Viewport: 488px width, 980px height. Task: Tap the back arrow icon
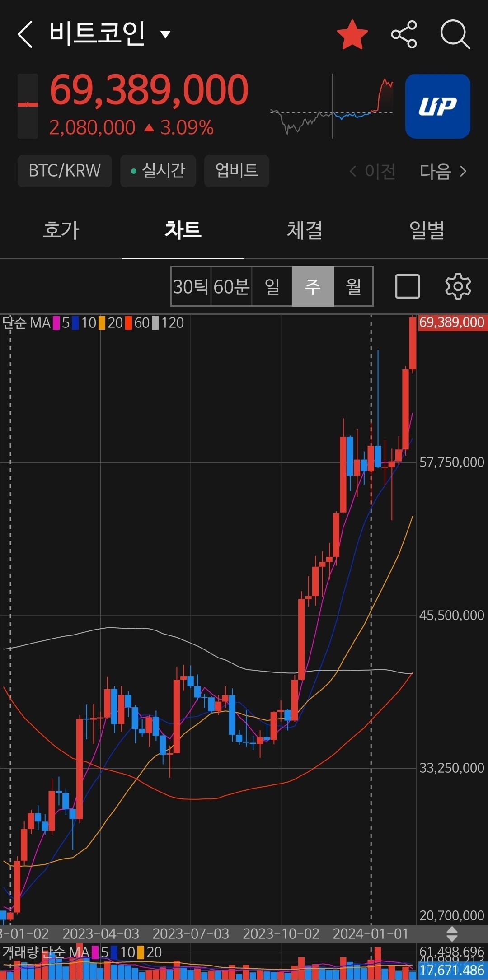[25, 34]
